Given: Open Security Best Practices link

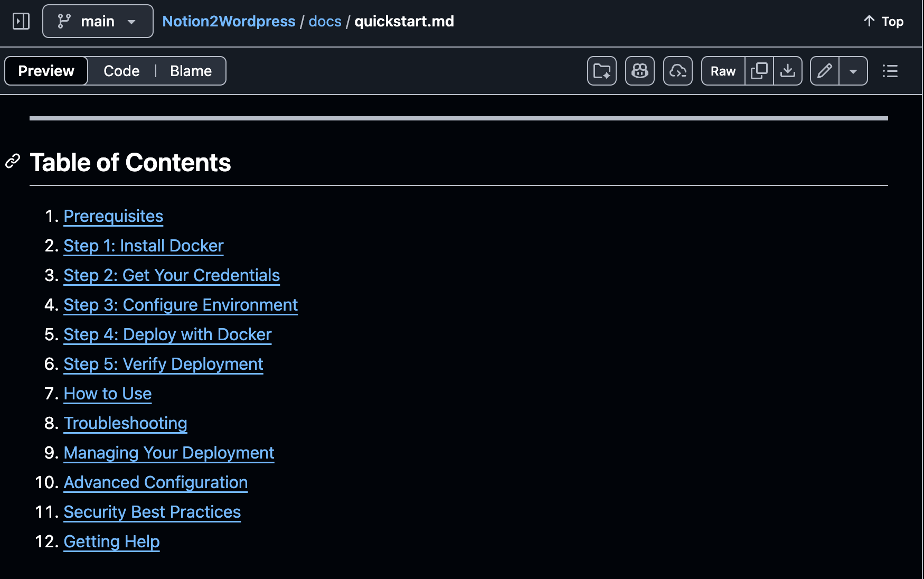Looking at the screenshot, I should pos(152,512).
